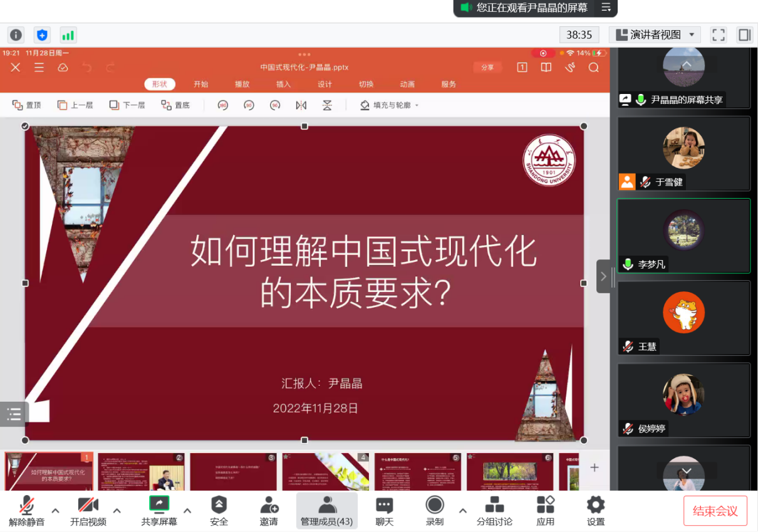Expand options arrow beside share screen
758x532 pixels.
(x=187, y=510)
